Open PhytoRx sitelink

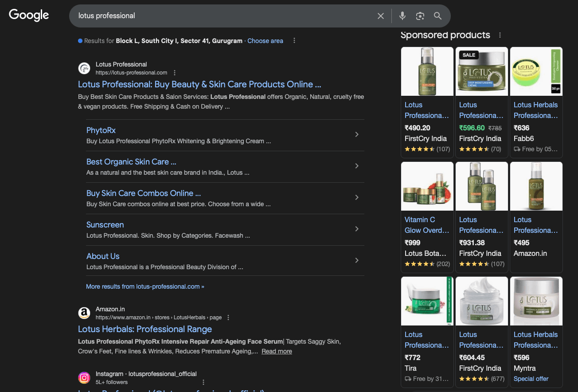tap(101, 130)
